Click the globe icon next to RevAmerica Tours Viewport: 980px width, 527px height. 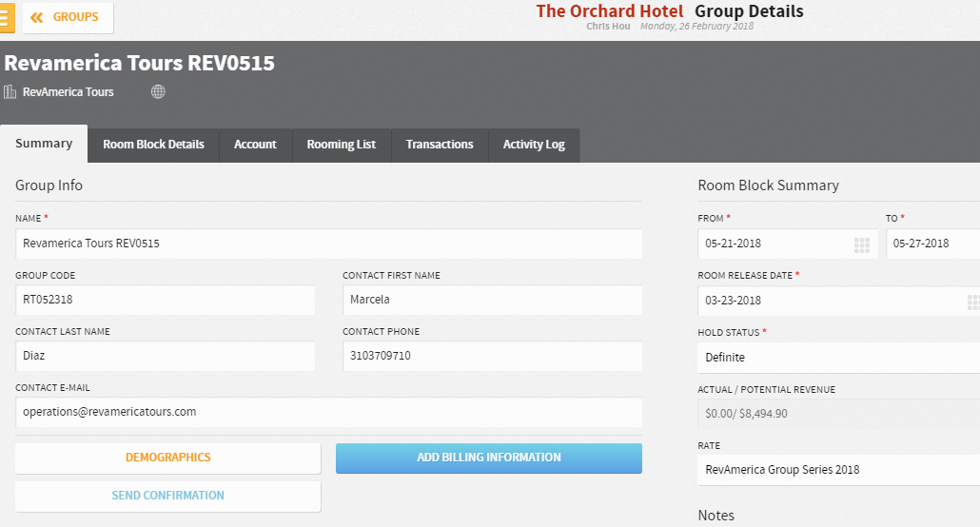click(158, 92)
